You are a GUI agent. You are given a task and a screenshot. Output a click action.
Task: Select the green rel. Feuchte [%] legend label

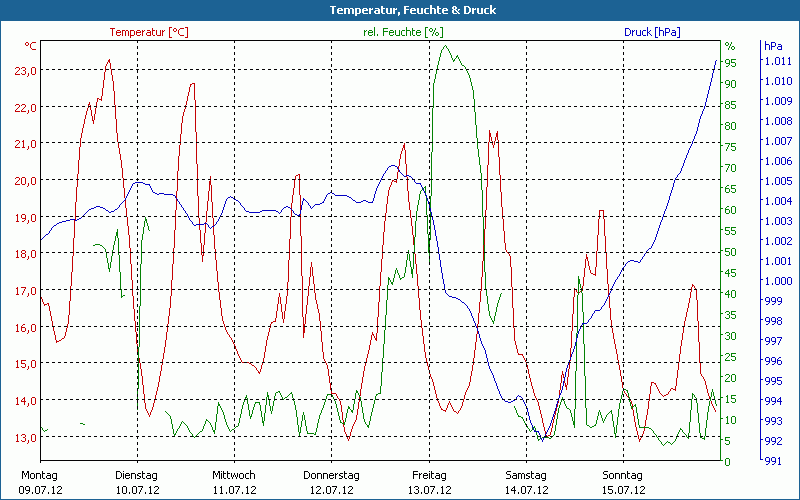[401, 32]
